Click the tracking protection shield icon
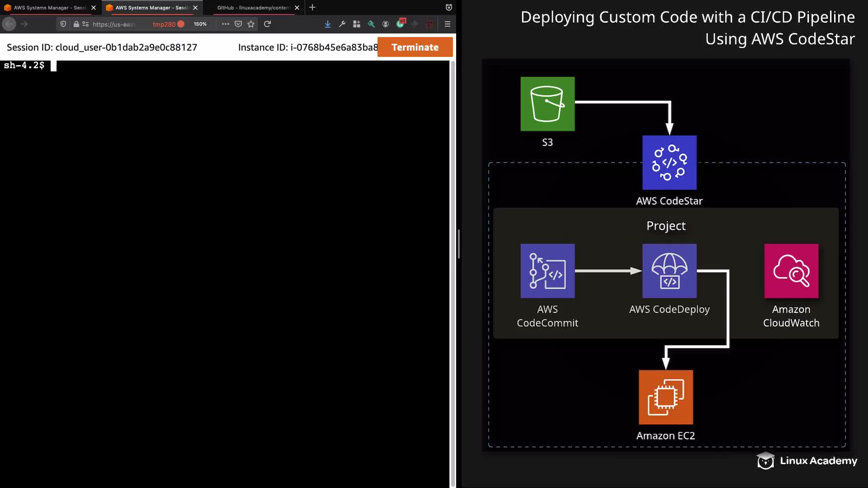This screenshot has width=868, height=488. coord(63,24)
